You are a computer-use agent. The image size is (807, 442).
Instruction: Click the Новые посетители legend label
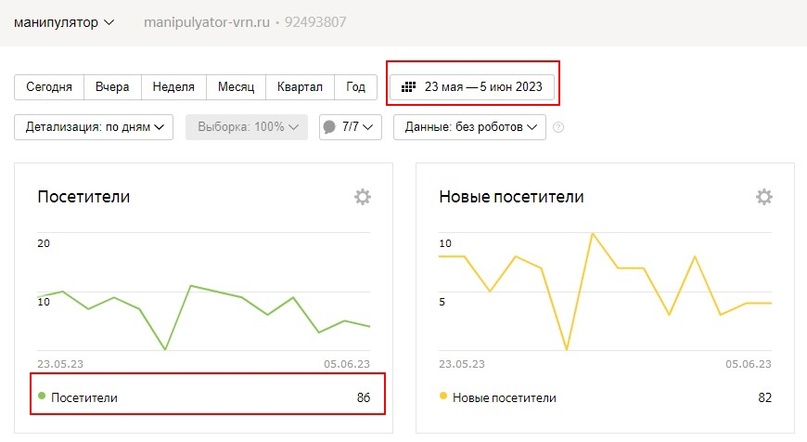click(x=504, y=398)
